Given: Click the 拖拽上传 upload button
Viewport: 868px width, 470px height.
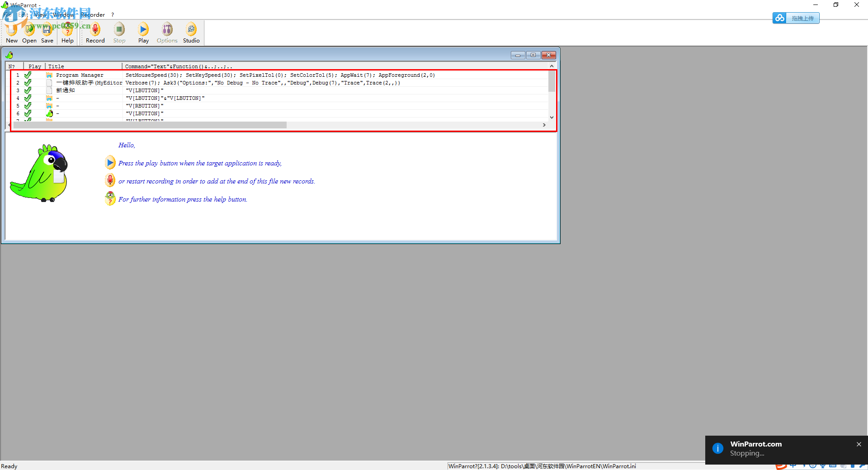Looking at the screenshot, I should pyautogui.click(x=796, y=18).
